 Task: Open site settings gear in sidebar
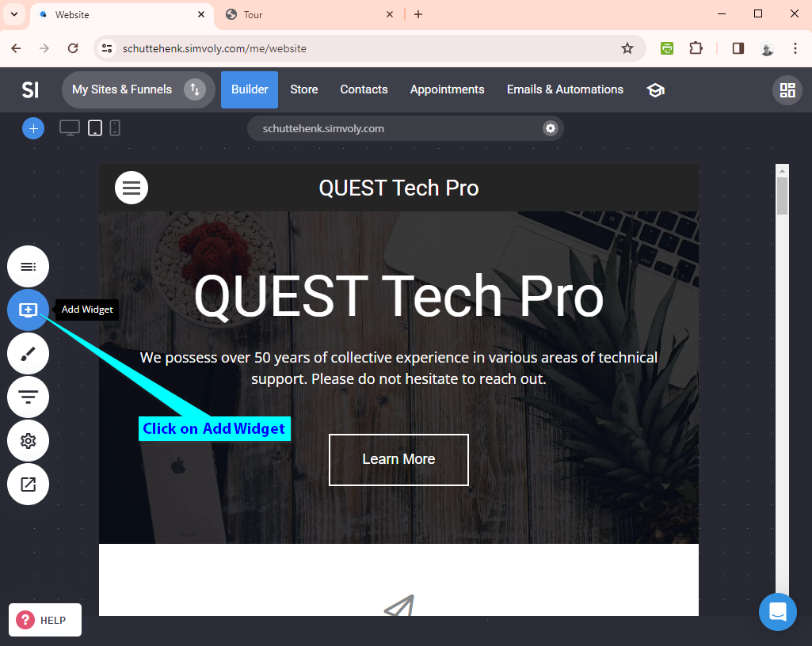(x=28, y=440)
